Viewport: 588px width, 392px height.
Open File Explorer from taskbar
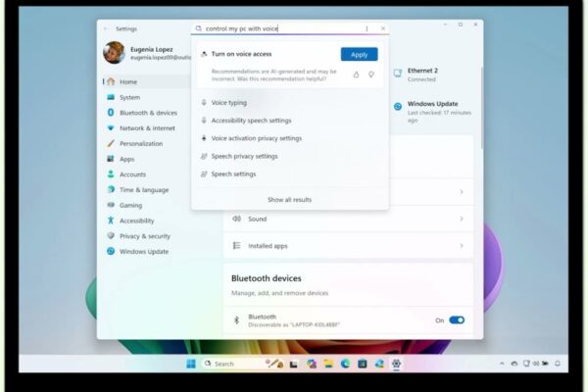328,364
